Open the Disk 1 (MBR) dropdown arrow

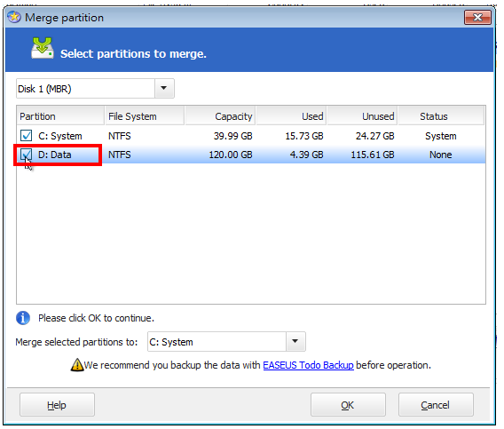[164, 88]
